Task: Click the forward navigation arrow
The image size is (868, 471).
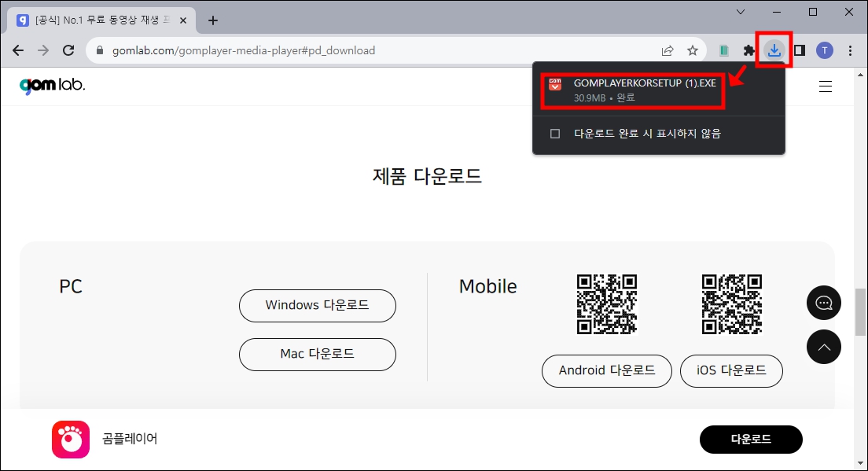Action: [43, 50]
